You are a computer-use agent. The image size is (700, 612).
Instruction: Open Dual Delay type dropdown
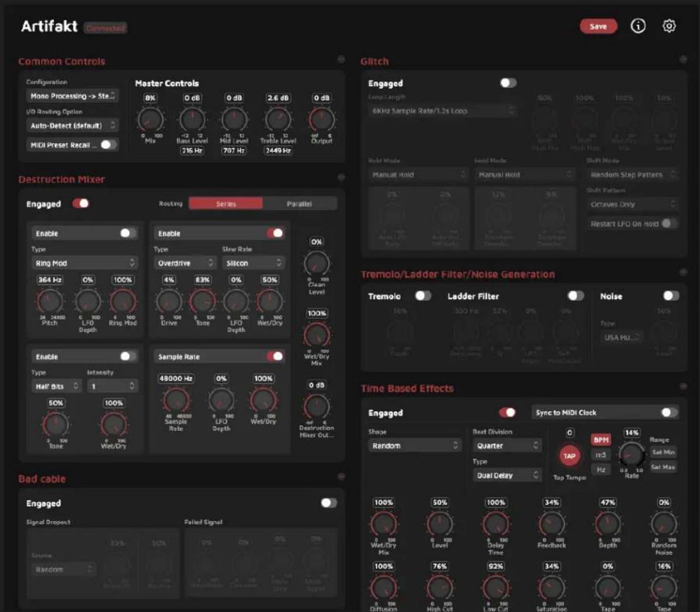click(507, 475)
